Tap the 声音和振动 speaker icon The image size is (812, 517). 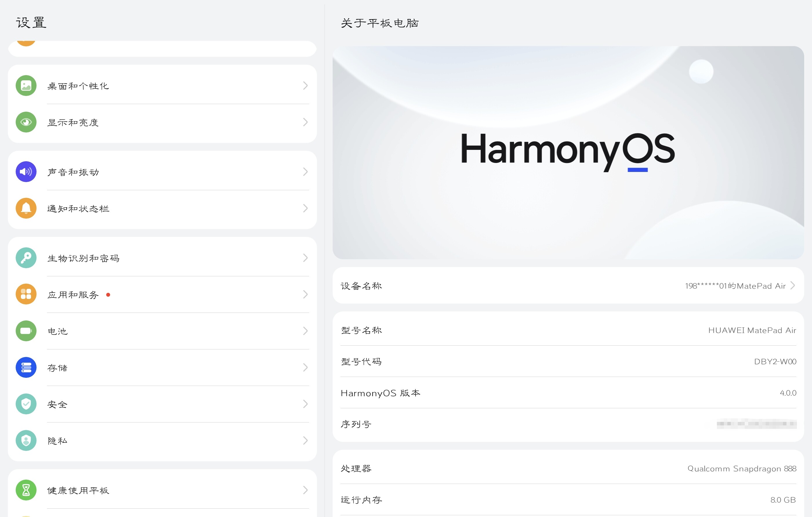tap(26, 172)
